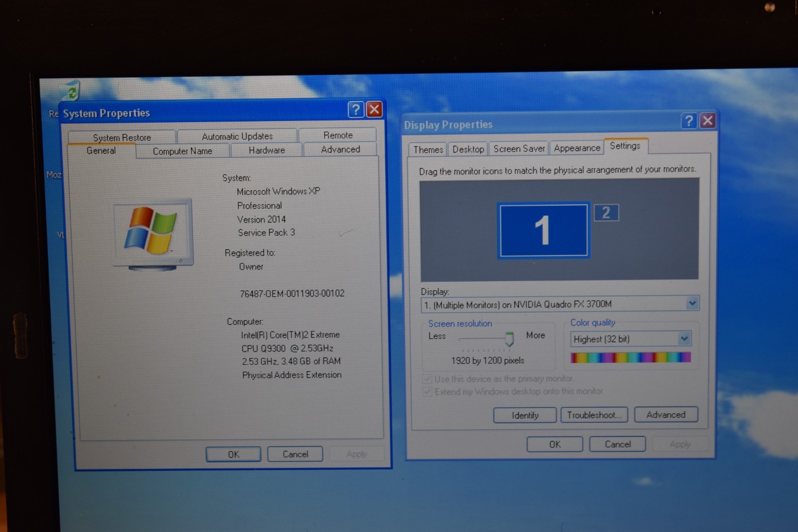Click the help button in Display Properties
This screenshot has width=798, height=532.
pyautogui.click(x=689, y=121)
